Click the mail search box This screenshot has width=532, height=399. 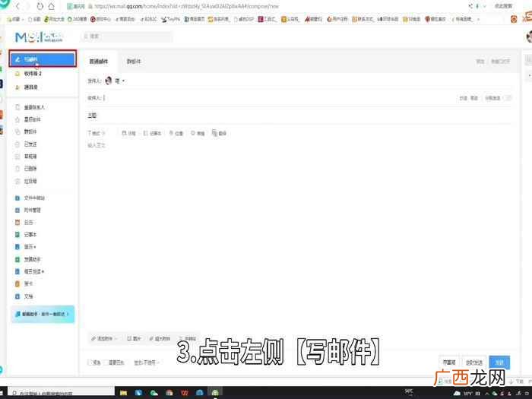pyautogui.click(x=127, y=36)
